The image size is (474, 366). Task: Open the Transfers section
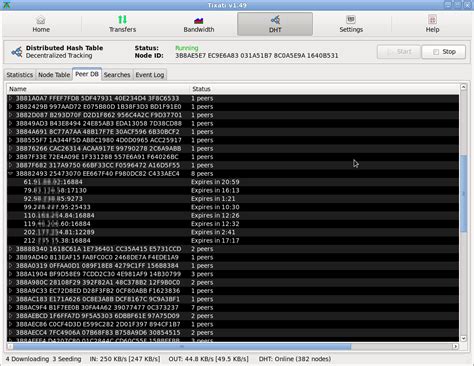122,24
